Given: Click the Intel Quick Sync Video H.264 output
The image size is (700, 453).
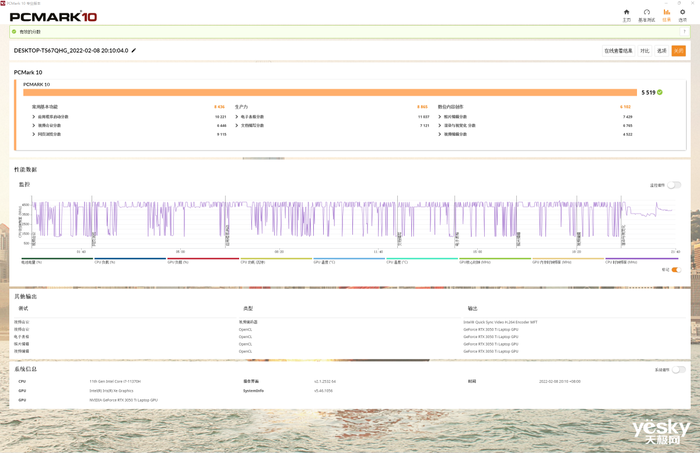Looking at the screenshot, I should (500, 322).
